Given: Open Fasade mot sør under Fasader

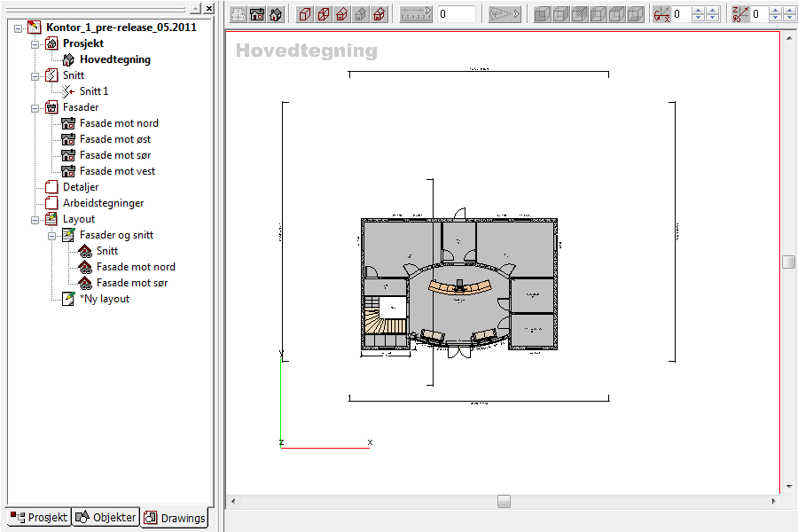Looking at the screenshot, I should coord(115,155).
